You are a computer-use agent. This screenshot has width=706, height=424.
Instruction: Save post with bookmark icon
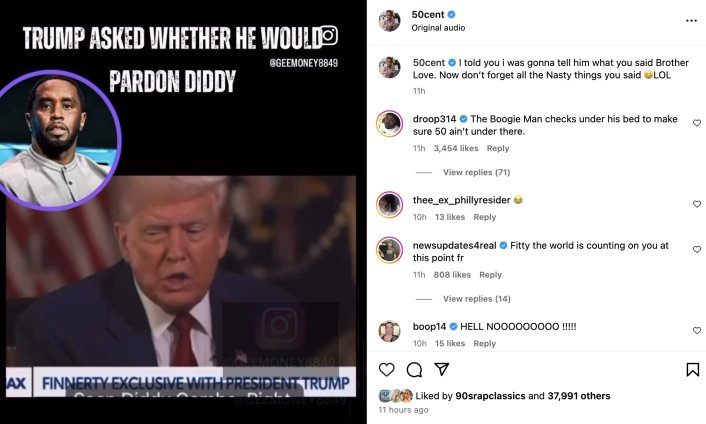pos(692,370)
